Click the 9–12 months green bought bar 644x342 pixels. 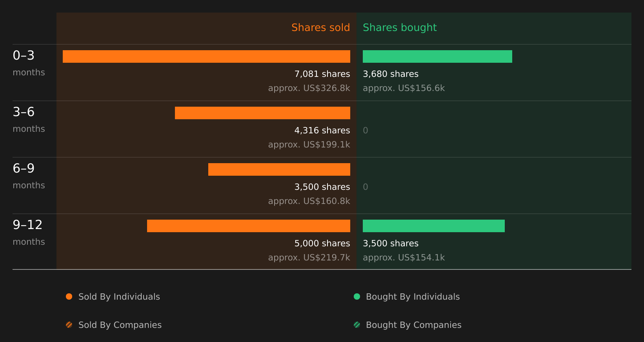434,226
